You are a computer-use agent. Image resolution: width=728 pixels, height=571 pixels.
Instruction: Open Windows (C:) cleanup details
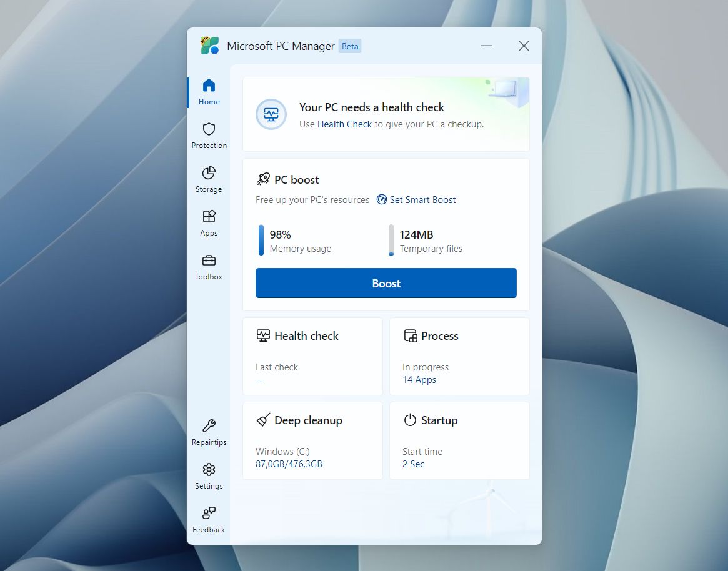(x=288, y=464)
